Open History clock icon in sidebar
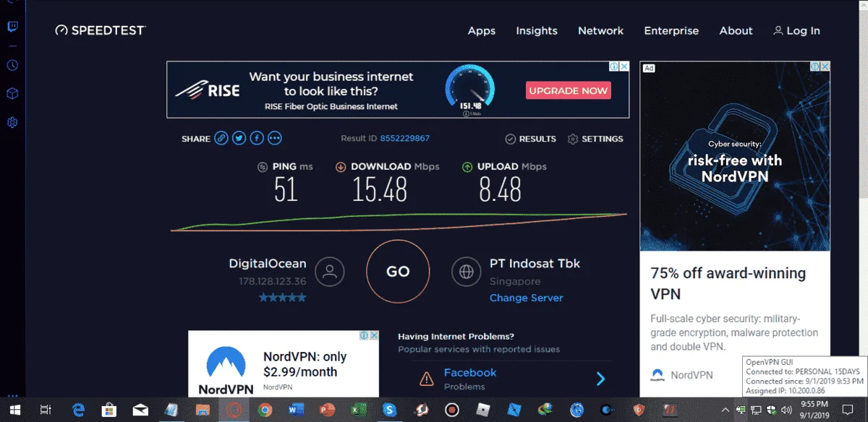 tap(12, 65)
